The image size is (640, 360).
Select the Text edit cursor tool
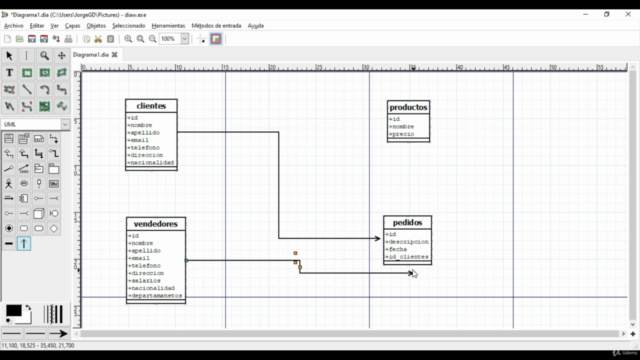[x=27, y=56]
